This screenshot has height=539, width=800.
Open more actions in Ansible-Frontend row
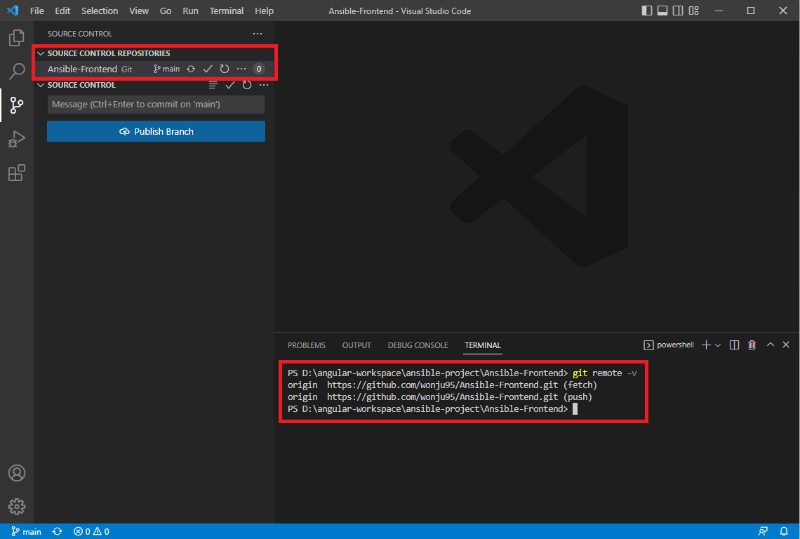(241, 69)
